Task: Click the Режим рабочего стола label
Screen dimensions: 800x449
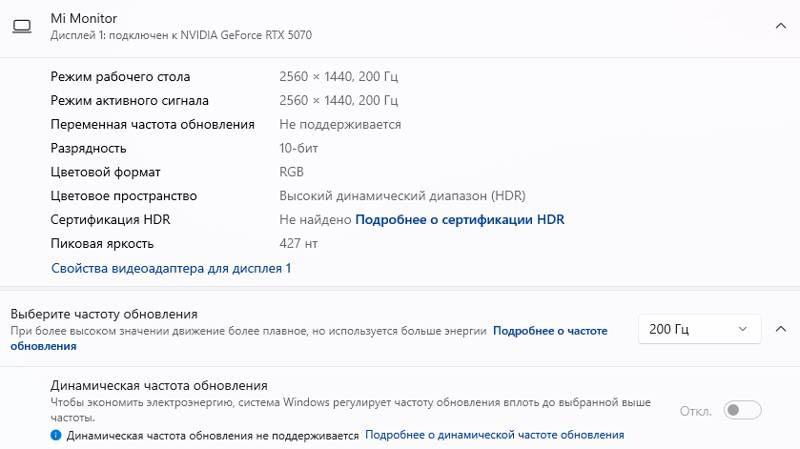Action: (120, 77)
